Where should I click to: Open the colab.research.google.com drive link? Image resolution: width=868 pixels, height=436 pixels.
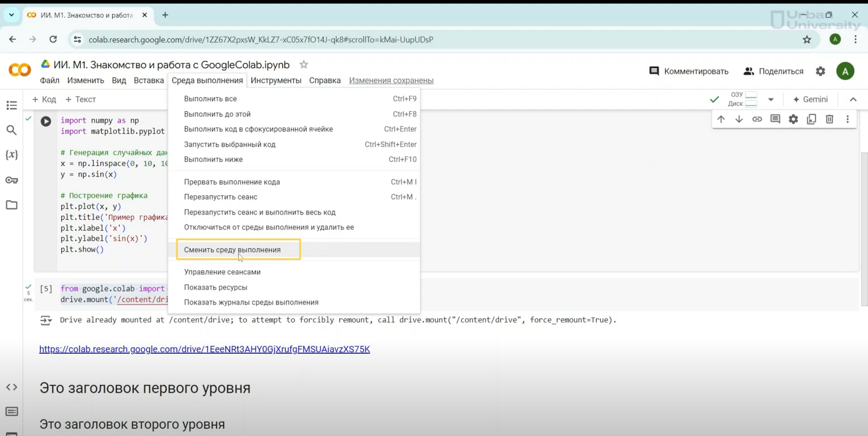pos(205,349)
